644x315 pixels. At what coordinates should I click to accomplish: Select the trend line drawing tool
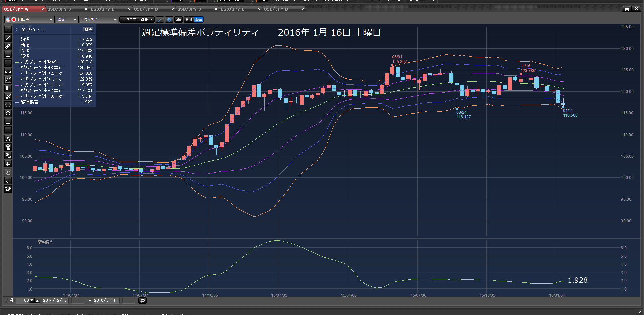click(8, 38)
